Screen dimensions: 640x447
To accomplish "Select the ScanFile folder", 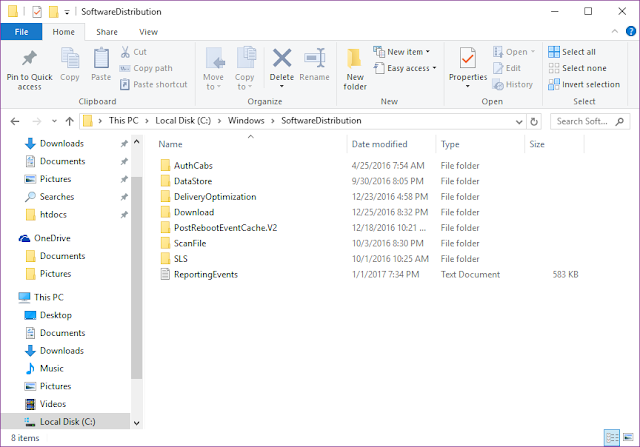I will (190, 243).
